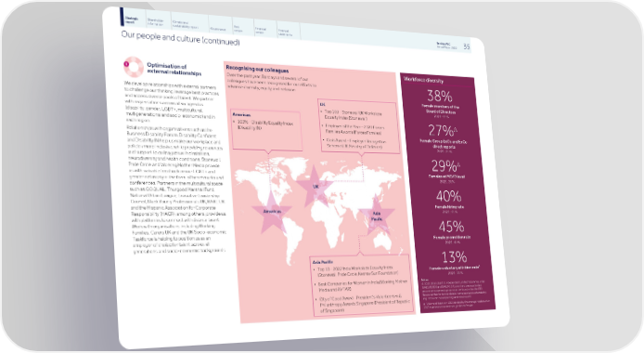Click the 45% female promotions figure

pyautogui.click(x=451, y=227)
